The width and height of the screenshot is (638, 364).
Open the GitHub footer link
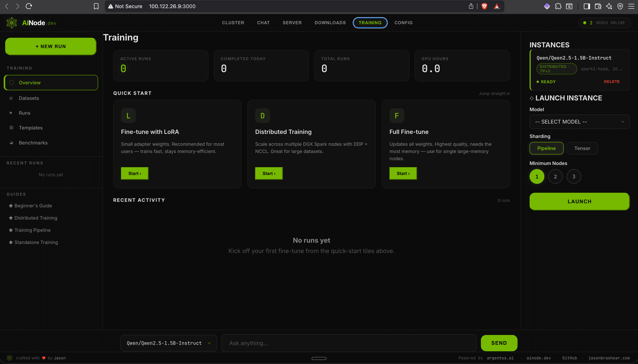point(570,358)
